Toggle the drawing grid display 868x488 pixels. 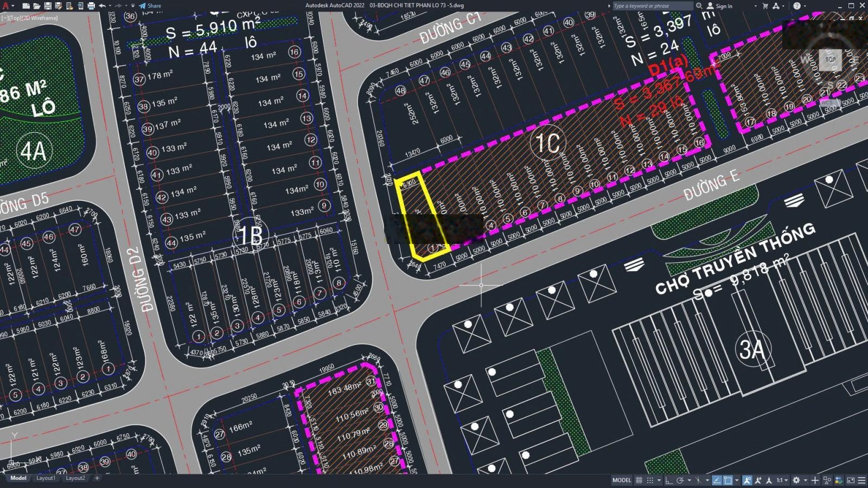coord(639,480)
